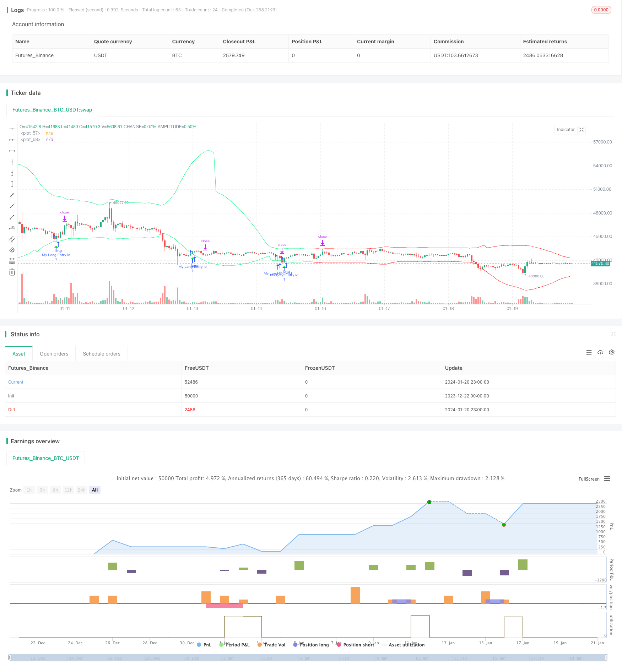Click the left handle of range navigator

tap(10, 657)
